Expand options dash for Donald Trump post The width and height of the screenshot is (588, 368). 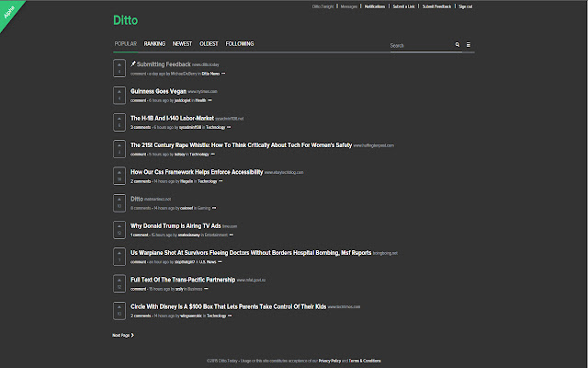(x=232, y=236)
